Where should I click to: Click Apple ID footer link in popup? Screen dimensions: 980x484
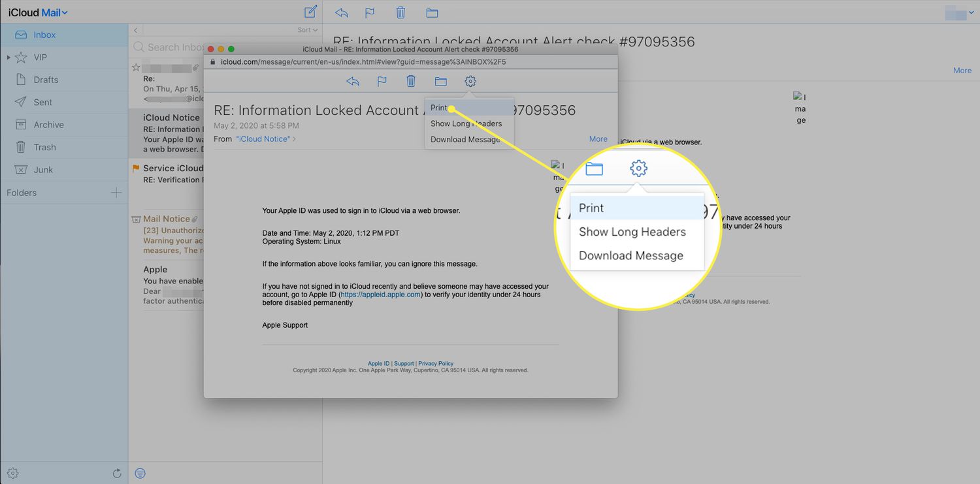coord(378,363)
